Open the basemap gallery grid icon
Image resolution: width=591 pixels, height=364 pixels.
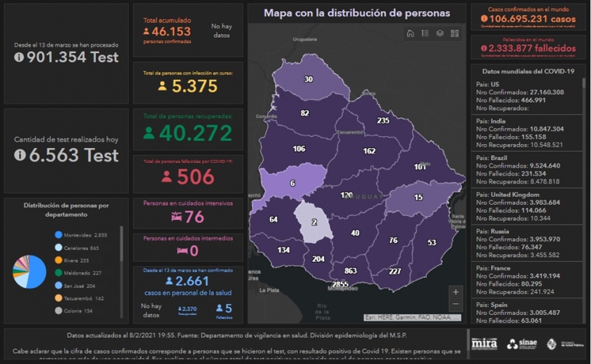(x=455, y=34)
